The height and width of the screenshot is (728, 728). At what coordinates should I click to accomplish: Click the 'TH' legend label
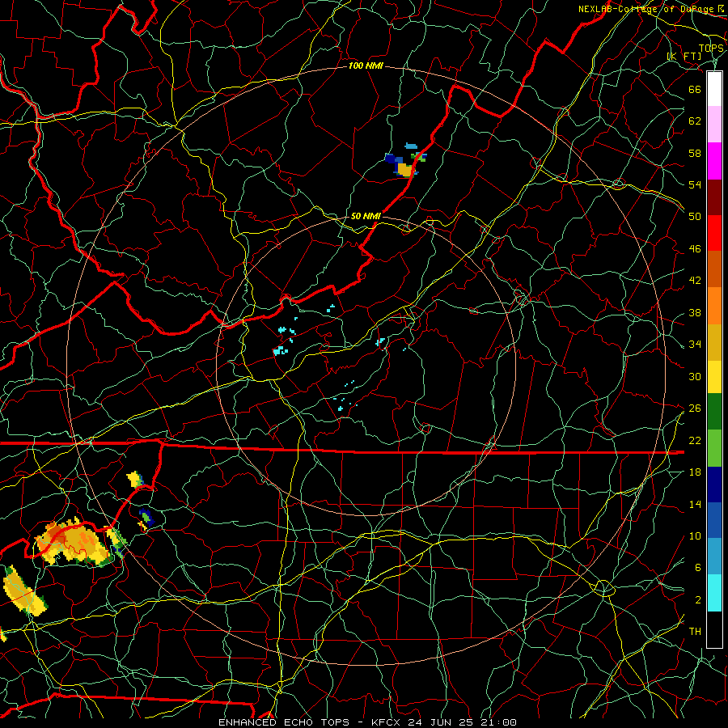tap(695, 632)
